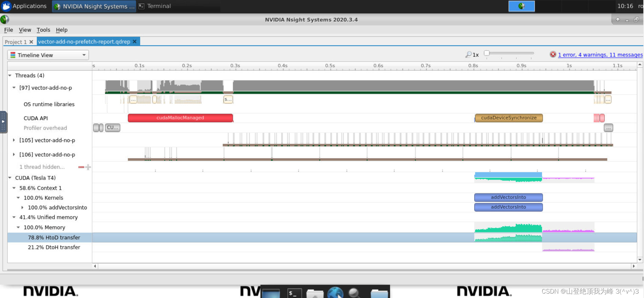The height and width of the screenshot is (298, 644).
Task: Click the show desktop dock icon
Action: point(271,293)
